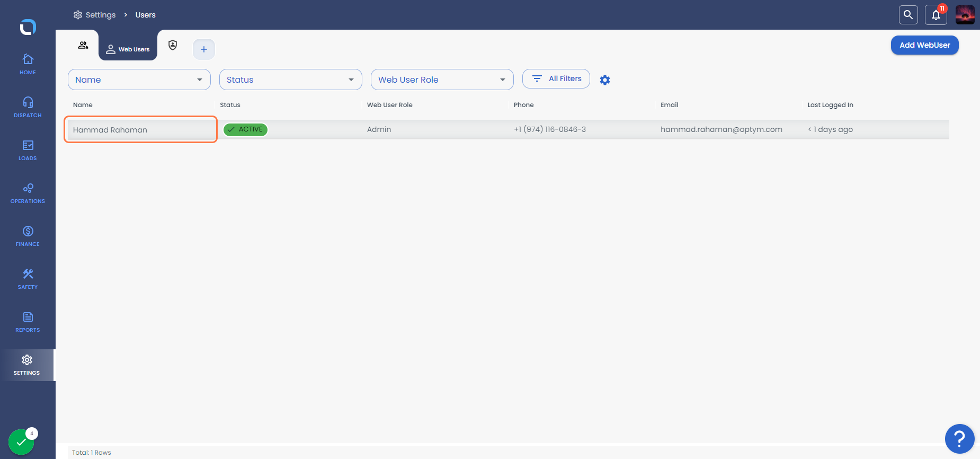Open All Filters panel
Screen dimensions: 980x459
[556, 78]
